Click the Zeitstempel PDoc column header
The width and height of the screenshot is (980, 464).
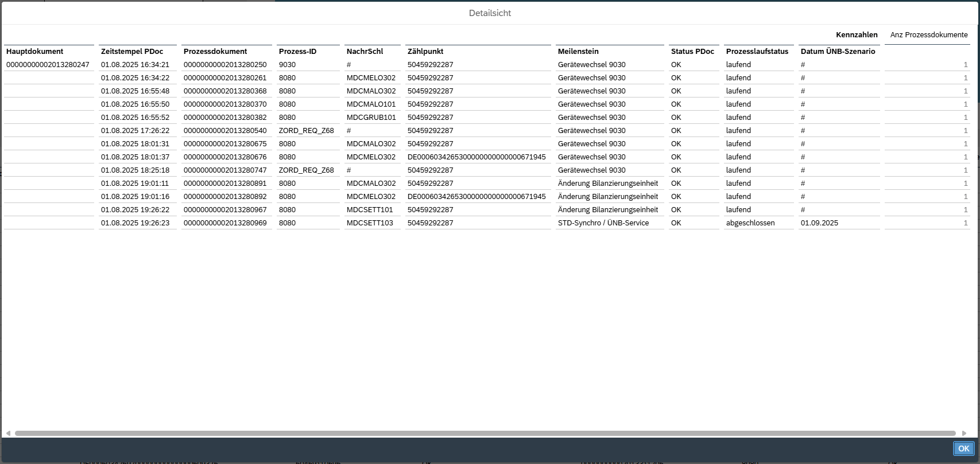click(x=132, y=52)
